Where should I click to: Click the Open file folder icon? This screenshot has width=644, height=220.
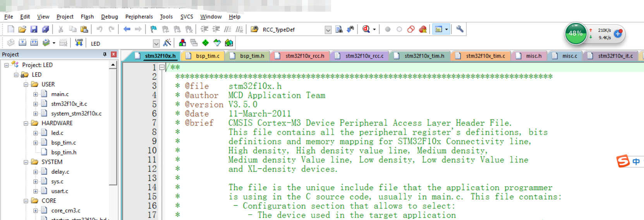[x=22, y=29]
